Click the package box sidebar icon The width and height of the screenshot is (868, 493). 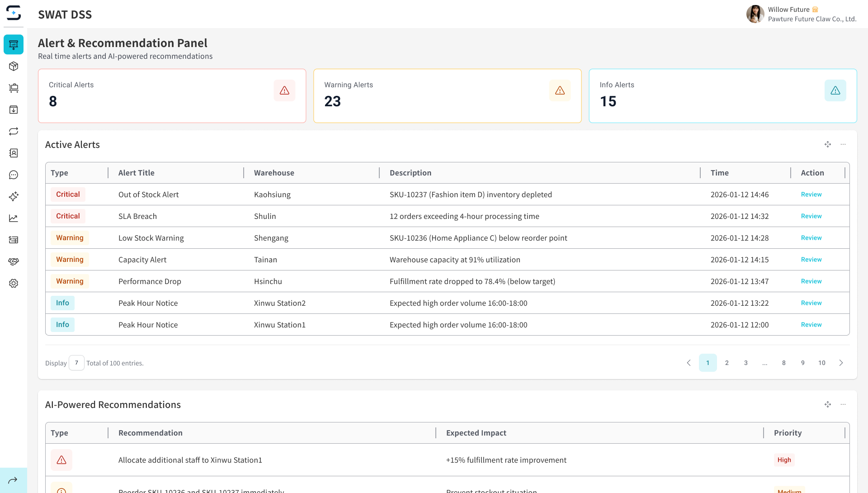tap(14, 66)
